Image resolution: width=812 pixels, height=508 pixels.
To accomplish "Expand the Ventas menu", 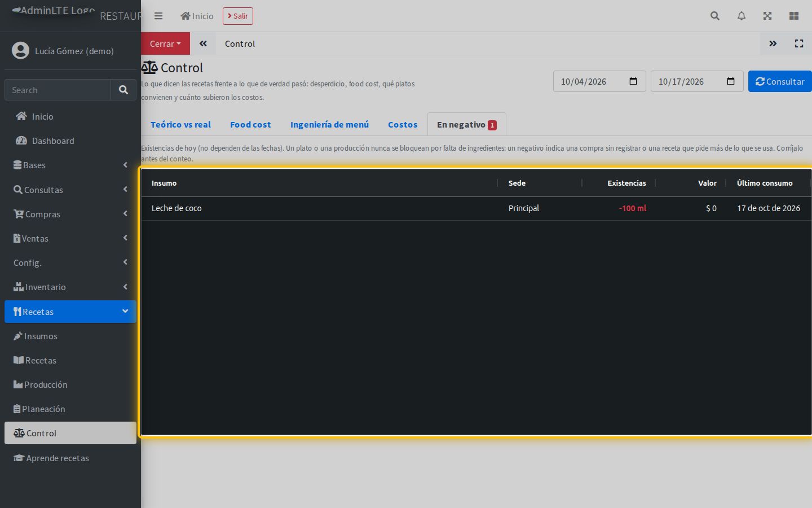I will click(x=70, y=238).
